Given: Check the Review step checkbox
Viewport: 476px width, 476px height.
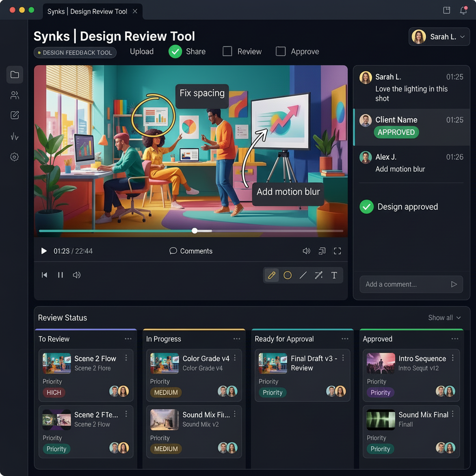Looking at the screenshot, I should (x=227, y=51).
